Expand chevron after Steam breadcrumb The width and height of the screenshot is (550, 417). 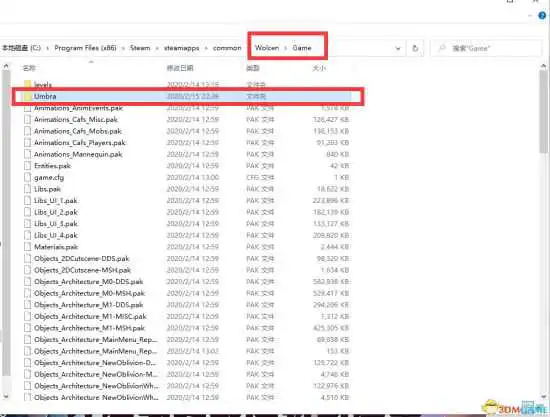[x=157, y=48]
